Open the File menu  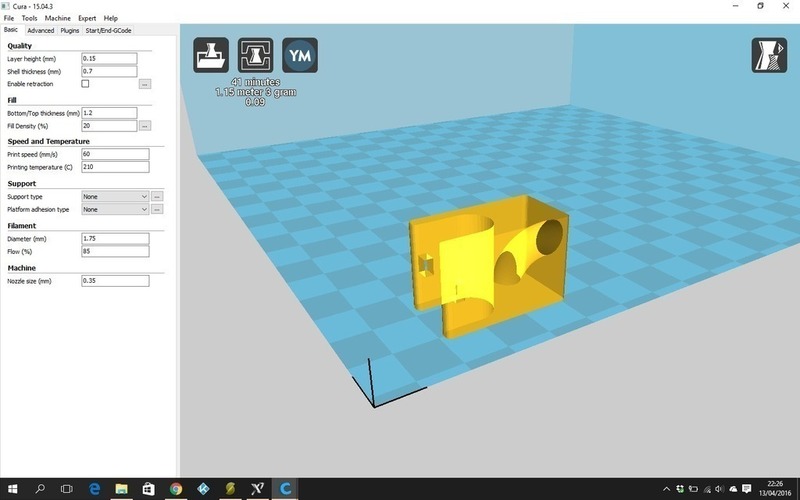point(9,18)
